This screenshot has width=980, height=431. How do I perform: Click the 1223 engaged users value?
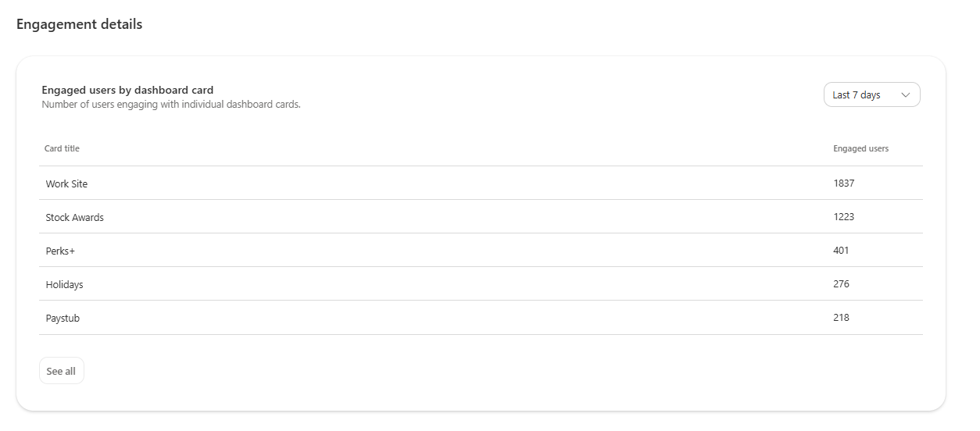point(844,217)
